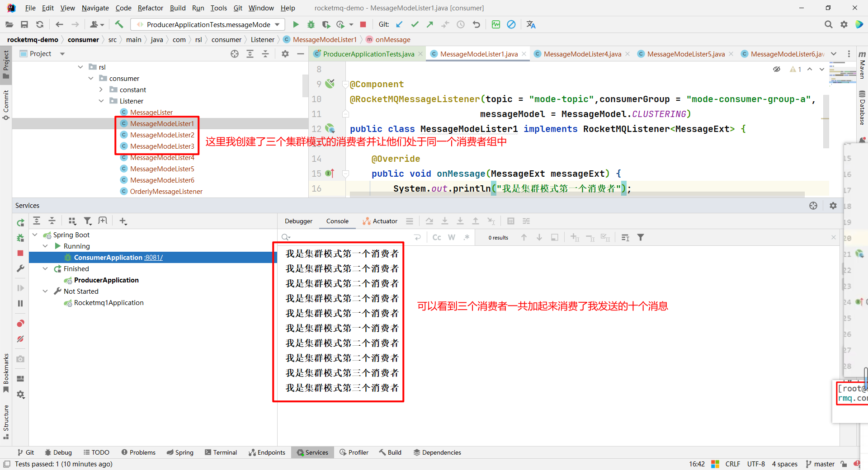868x470 pixels.
Task: Click the editor horizontal scrollbar
Action: click(x=577, y=194)
